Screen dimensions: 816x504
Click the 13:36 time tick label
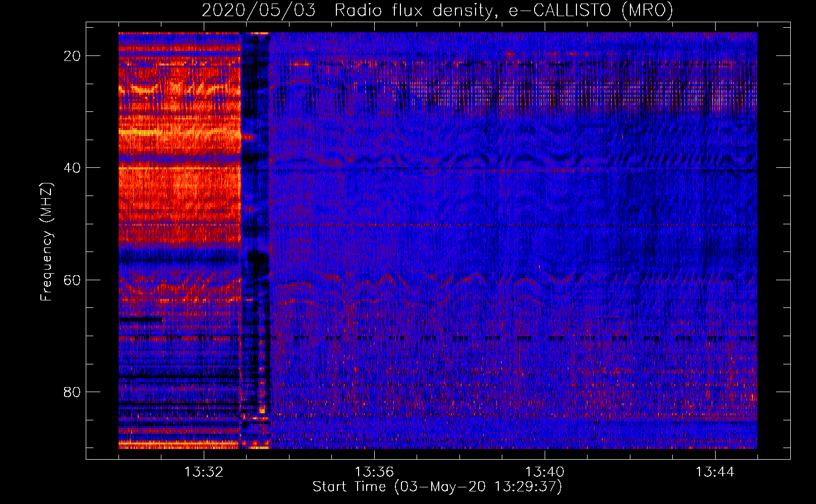coord(374,472)
